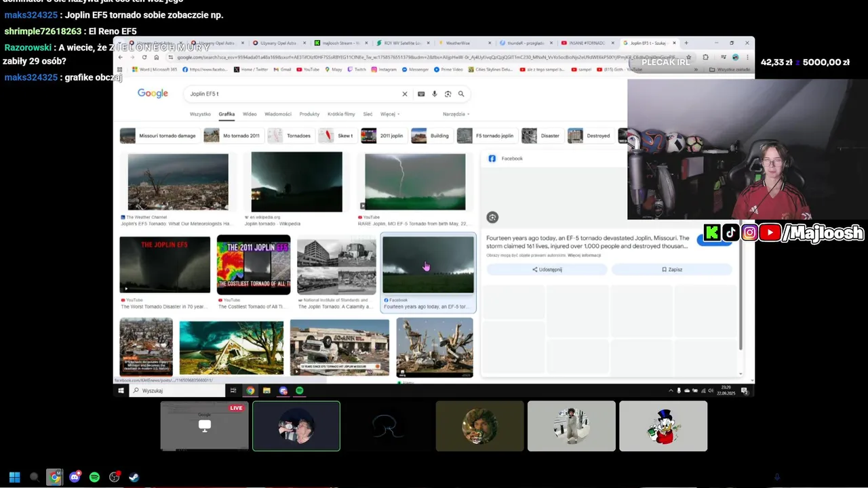Open the Windows Start button on shared screen
Viewport: 868px width, 488px height.
[x=121, y=390]
